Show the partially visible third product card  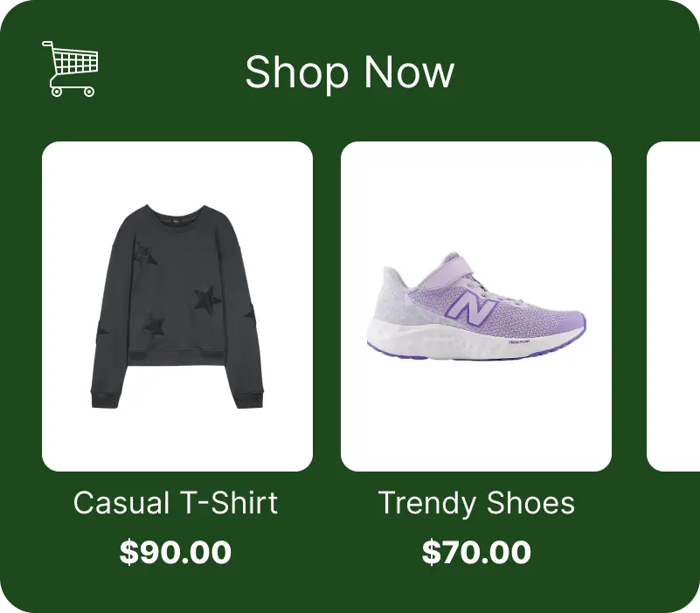(x=673, y=306)
